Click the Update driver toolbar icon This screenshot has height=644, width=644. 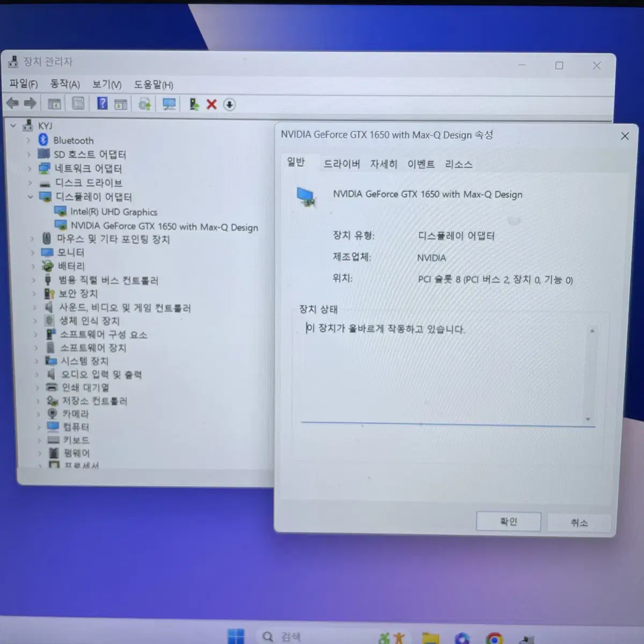point(144,104)
